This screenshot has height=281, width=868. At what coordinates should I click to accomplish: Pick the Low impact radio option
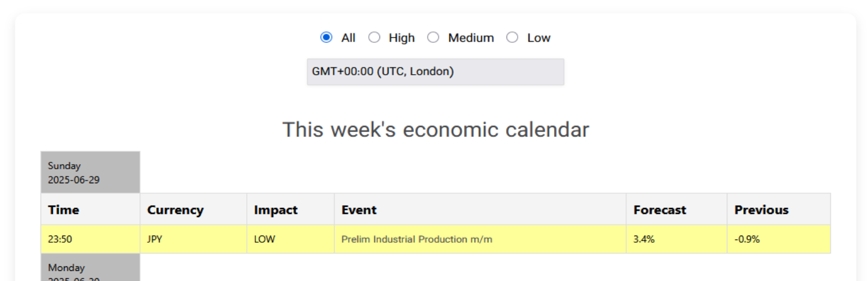pos(512,38)
